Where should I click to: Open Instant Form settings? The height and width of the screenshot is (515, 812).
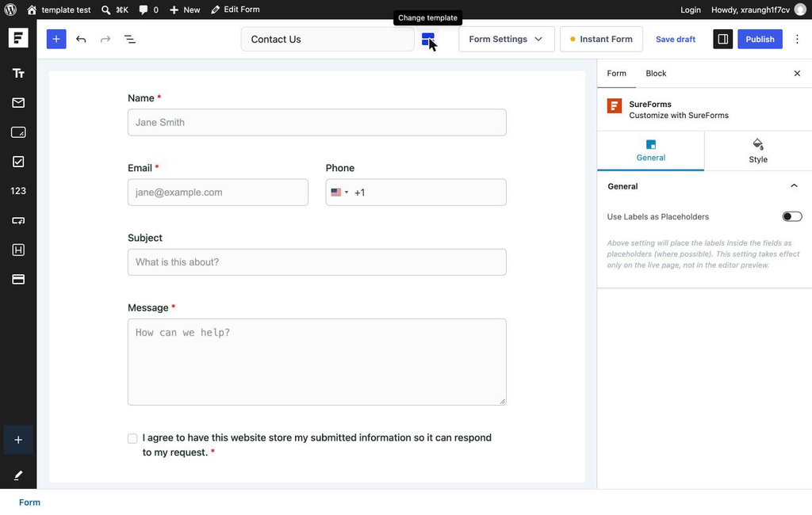click(x=601, y=40)
